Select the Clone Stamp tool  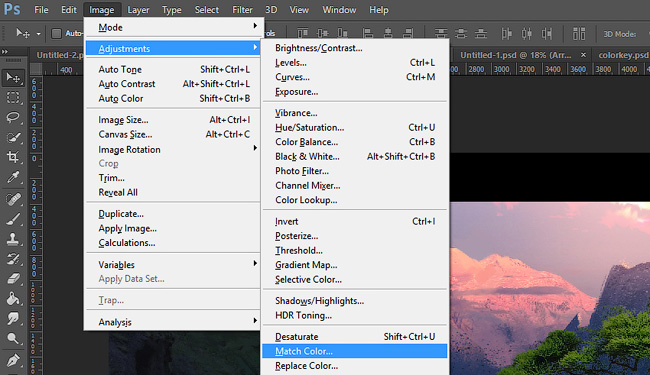click(x=13, y=239)
